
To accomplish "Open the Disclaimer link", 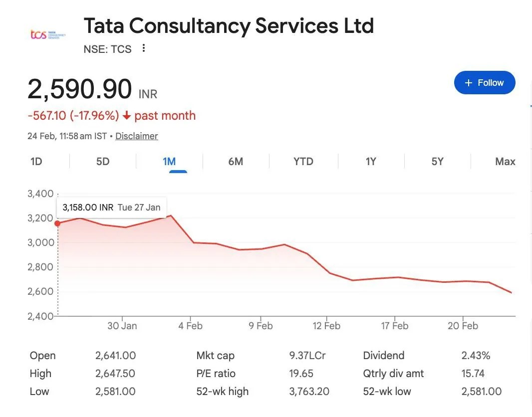I will (136, 136).
